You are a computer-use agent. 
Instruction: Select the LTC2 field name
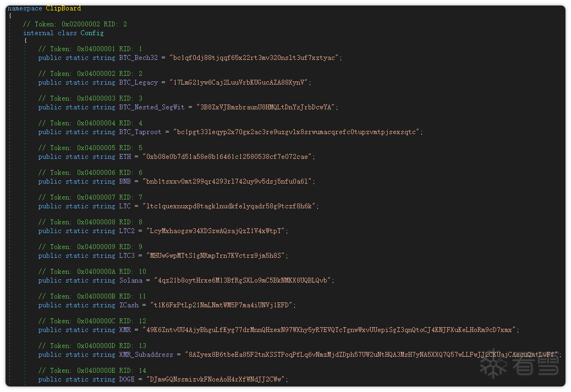coord(127,231)
